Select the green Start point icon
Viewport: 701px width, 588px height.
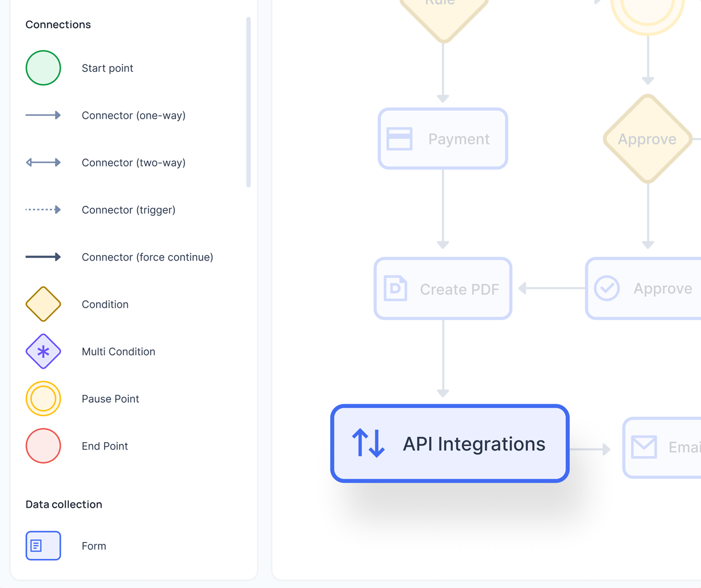(x=43, y=68)
